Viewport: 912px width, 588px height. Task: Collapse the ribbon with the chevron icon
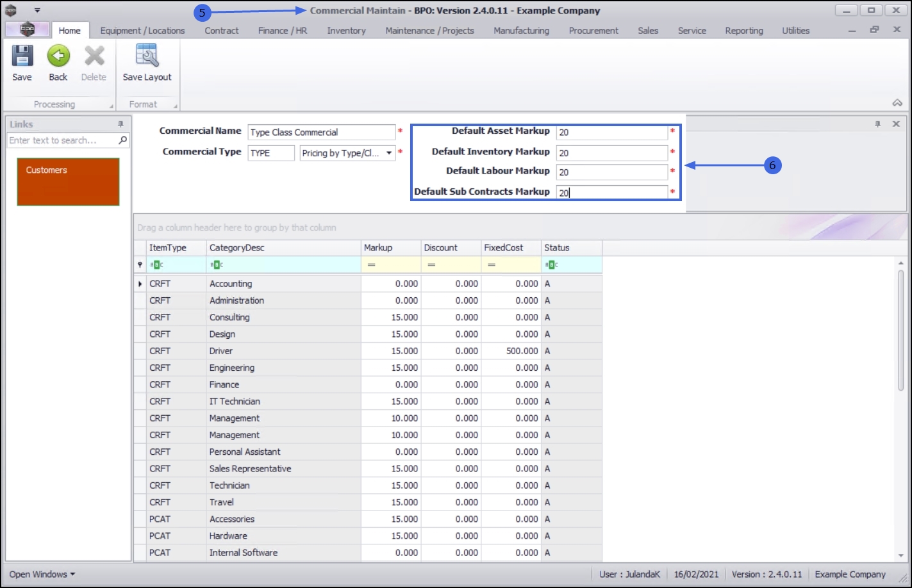click(897, 103)
